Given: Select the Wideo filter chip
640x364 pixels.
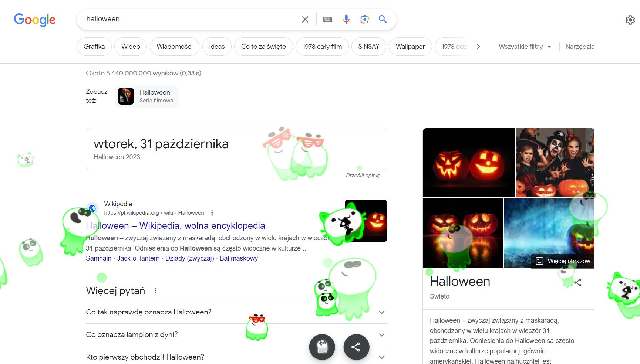Looking at the screenshot, I should (131, 47).
